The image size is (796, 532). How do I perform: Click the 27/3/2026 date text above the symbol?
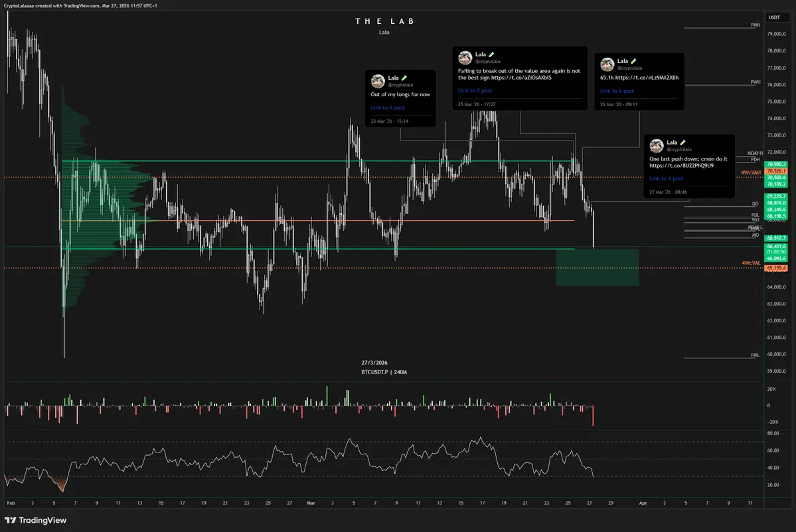coord(374,363)
